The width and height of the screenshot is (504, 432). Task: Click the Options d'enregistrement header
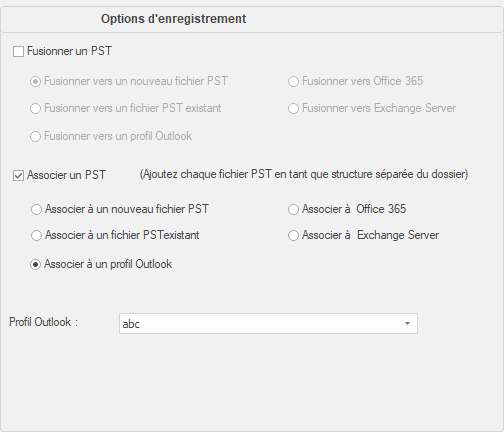[173, 19]
